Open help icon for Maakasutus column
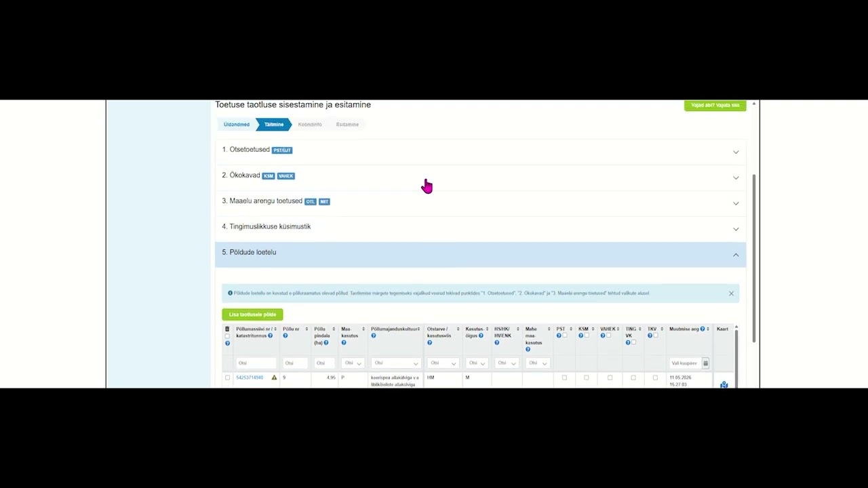This screenshot has height=488, width=868. [344, 342]
